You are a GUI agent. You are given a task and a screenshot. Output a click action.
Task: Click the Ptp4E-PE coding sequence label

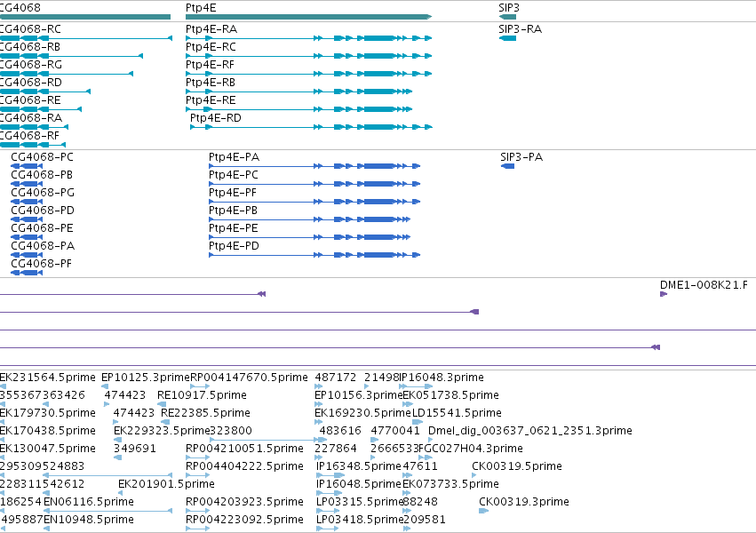[x=234, y=228]
